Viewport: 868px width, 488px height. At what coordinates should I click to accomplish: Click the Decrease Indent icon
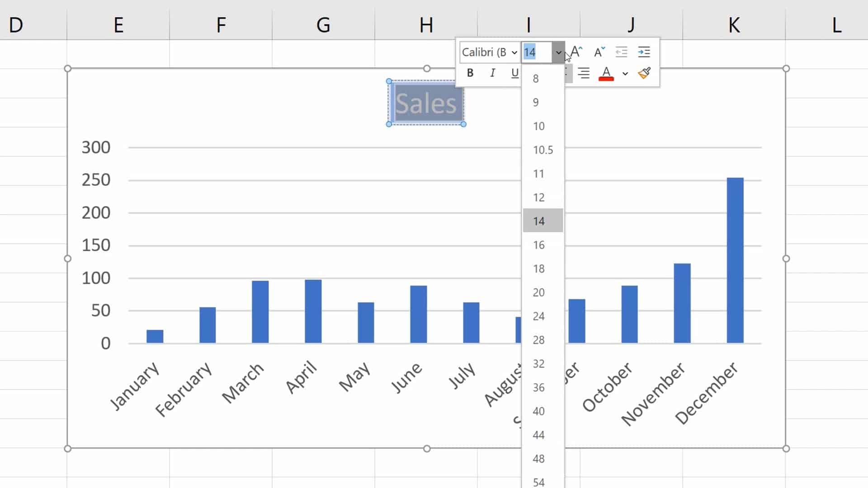pyautogui.click(x=621, y=52)
